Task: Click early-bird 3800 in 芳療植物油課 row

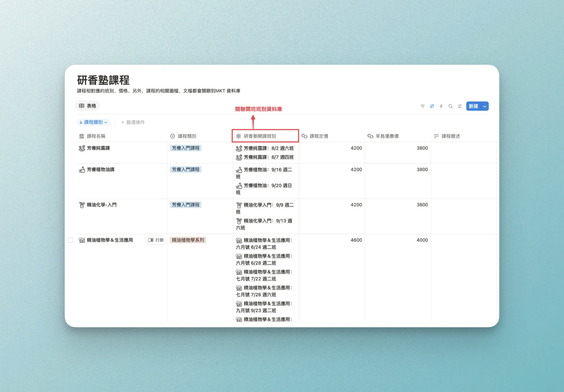Action: point(422,169)
